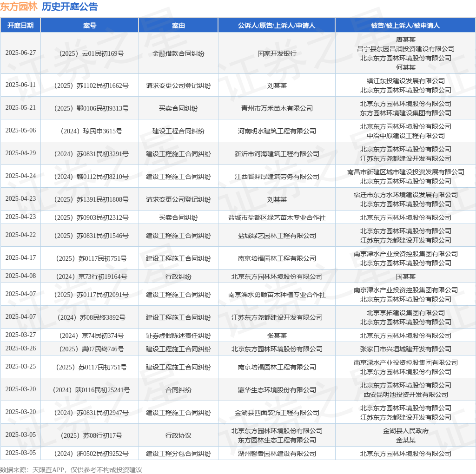Click defendant 中冶中原建设工程有限公司

point(405,136)
